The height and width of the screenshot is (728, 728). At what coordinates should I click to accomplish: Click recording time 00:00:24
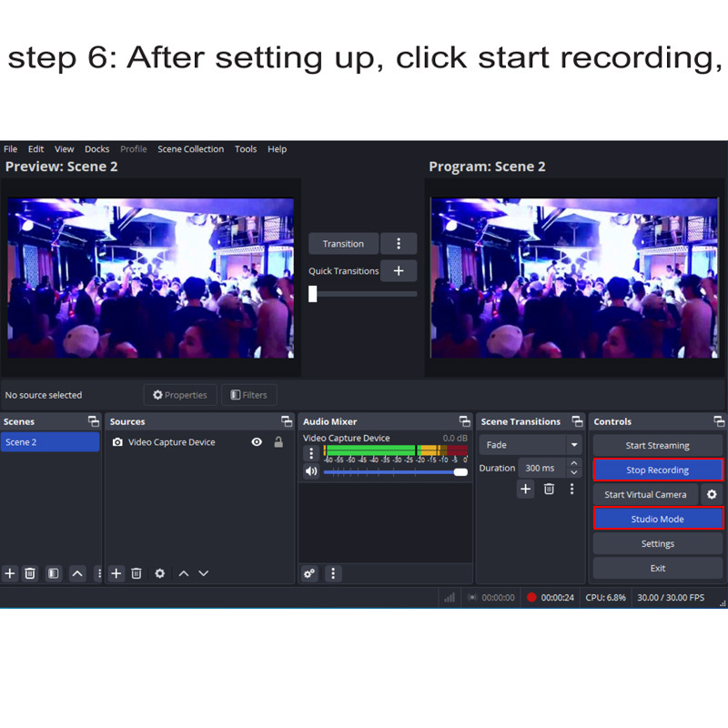coord(557,598)
